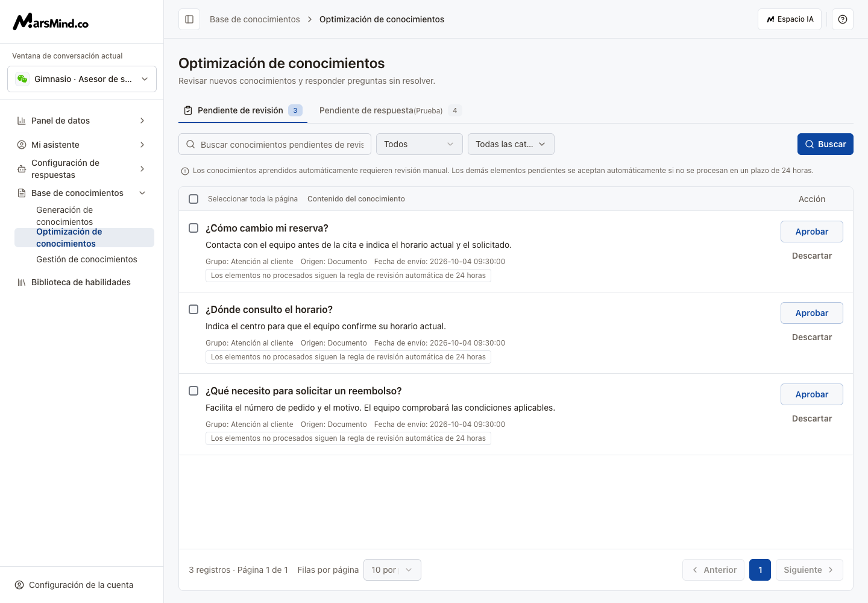The width and height of the screenshot is (868, 603).
Task: Click the Base de conocimientos document icon
Action: tap(22, 193)
